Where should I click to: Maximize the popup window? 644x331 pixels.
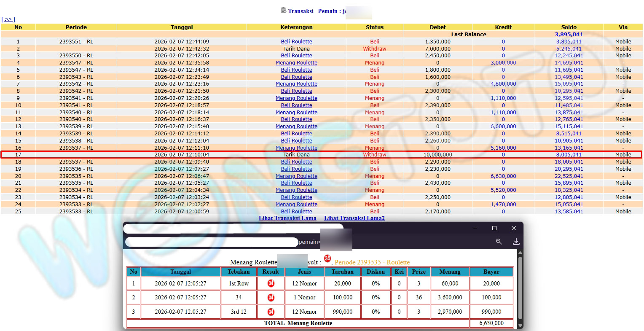[x=494, y=228]
